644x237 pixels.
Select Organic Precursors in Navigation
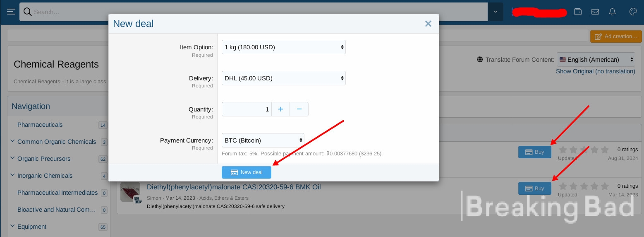[x=44, y=159]
